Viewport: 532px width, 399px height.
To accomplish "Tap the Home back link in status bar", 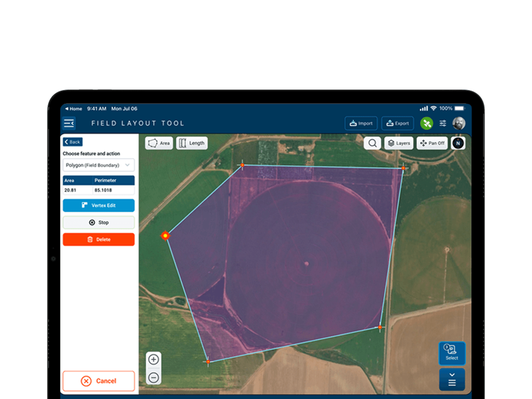I will tap(74, 109).
